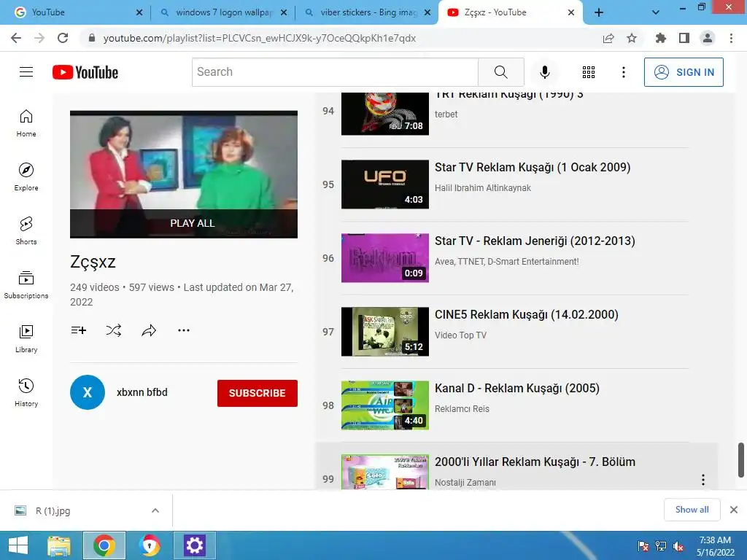Show all downloads
This screenshot has width=747, height=560.
pos(692,510)
